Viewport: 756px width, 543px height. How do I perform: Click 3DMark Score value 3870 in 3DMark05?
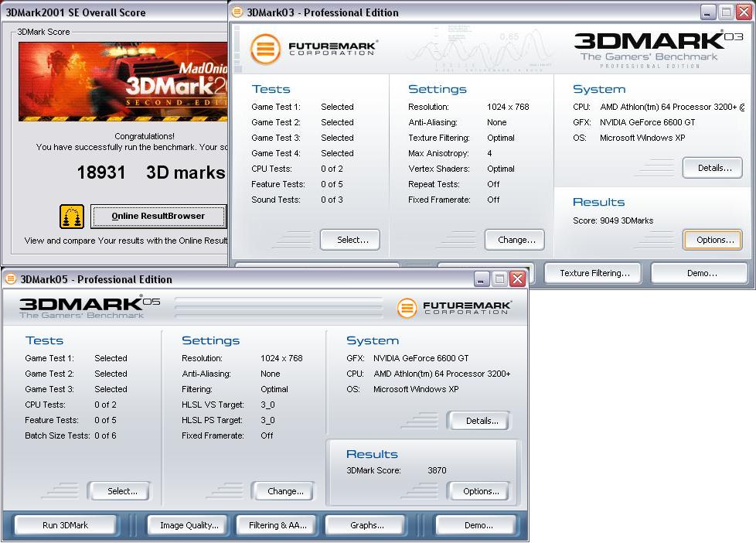tap(437, 470)
